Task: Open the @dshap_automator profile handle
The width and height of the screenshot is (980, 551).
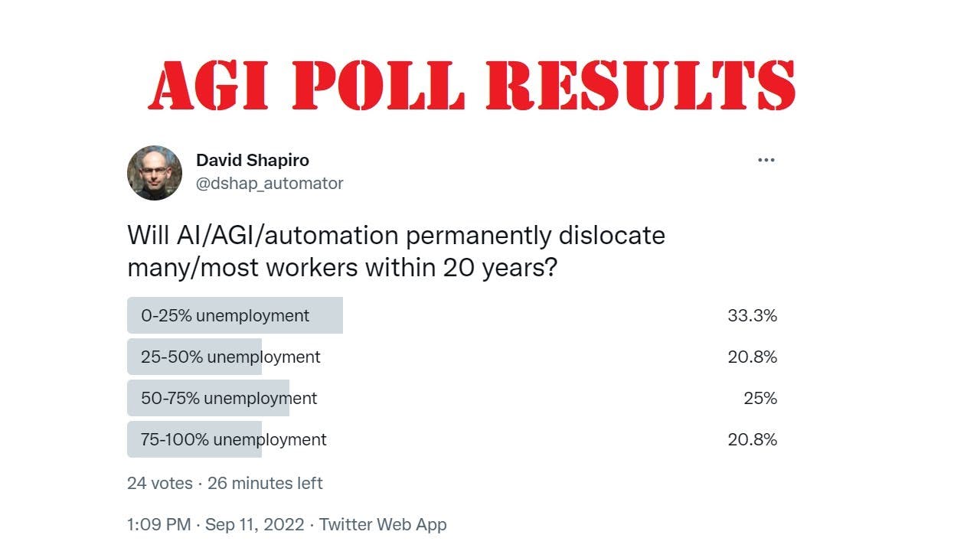Action: click(269, 183)
